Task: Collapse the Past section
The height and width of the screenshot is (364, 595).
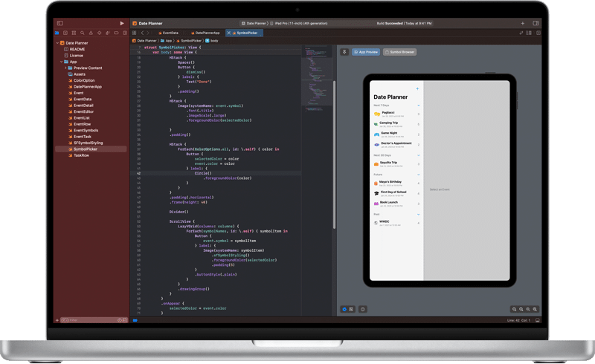Action: 419,215
